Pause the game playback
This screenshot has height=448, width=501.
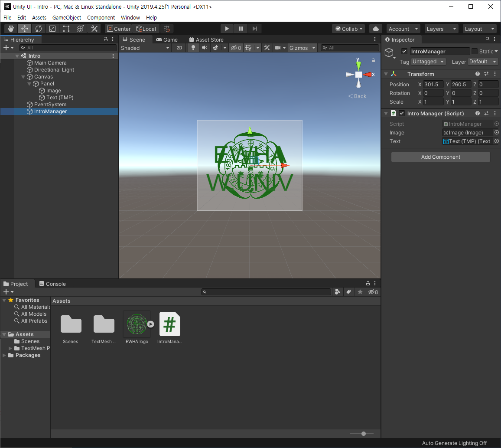(x=241, y=29)
